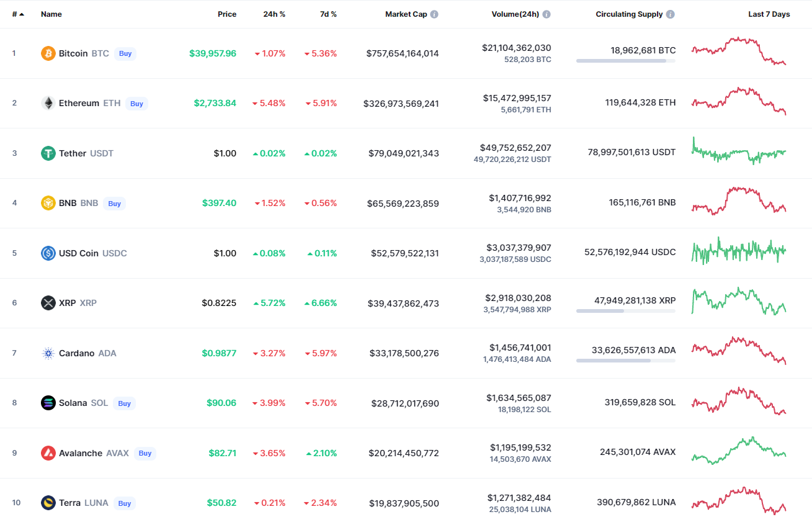Sort by the 24h % column header
Image resolution: width=812 pixels, height=522 pixels.
(274, 14)
